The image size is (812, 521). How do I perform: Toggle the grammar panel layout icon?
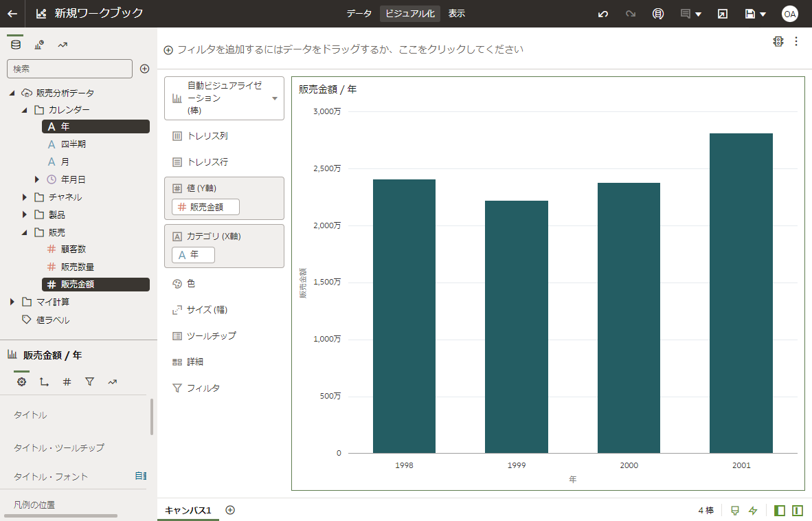click(x=798, y=511)
